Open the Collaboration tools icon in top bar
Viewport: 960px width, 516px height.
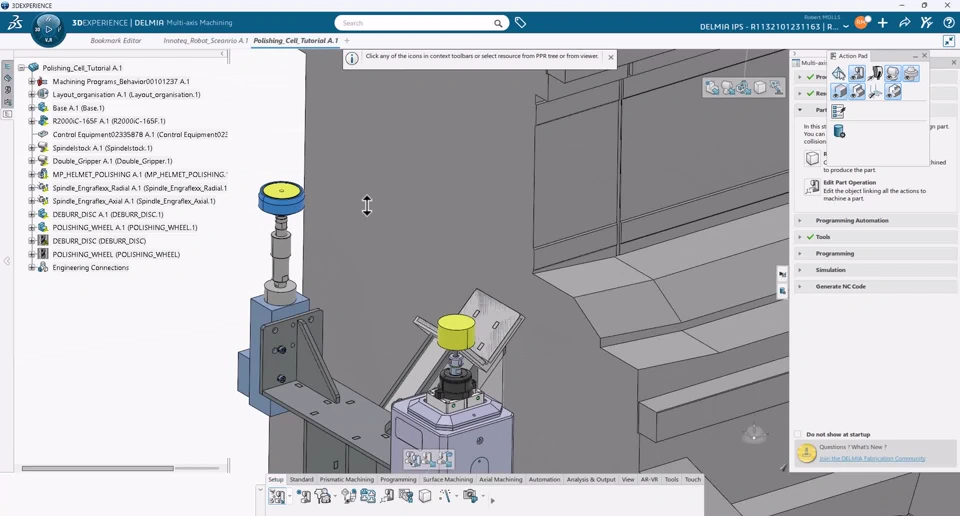[926, 23]
